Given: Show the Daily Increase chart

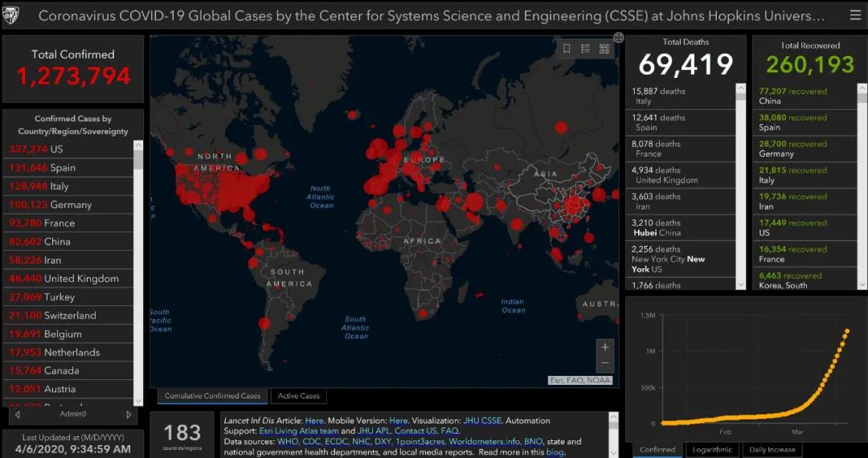Looking at the screenshot, I should pyautogui.click(x=772, y=450).
